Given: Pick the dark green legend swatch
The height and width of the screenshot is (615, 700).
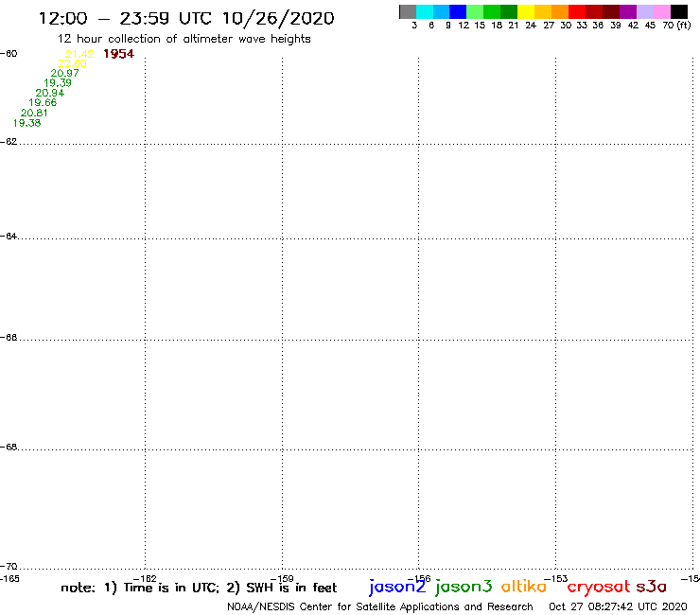Looking at the screenshot, I should point(509,11).
